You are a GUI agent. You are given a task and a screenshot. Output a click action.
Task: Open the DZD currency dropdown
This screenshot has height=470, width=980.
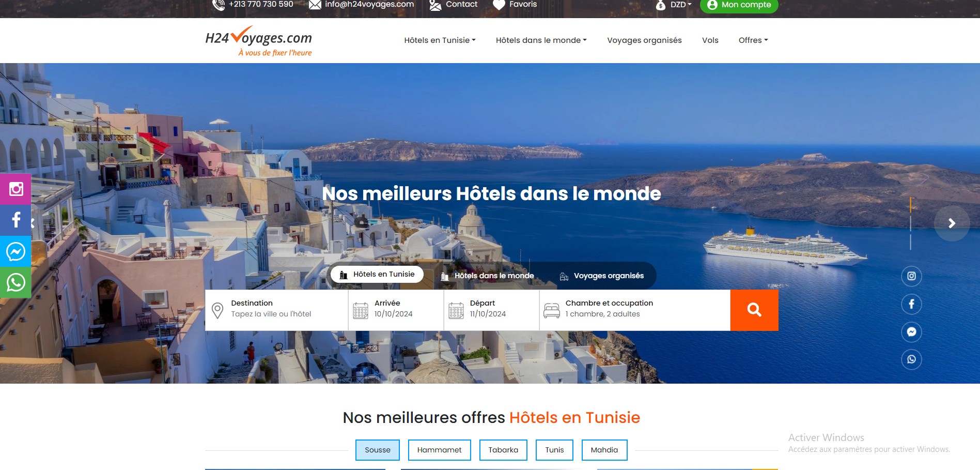point(680,5)
